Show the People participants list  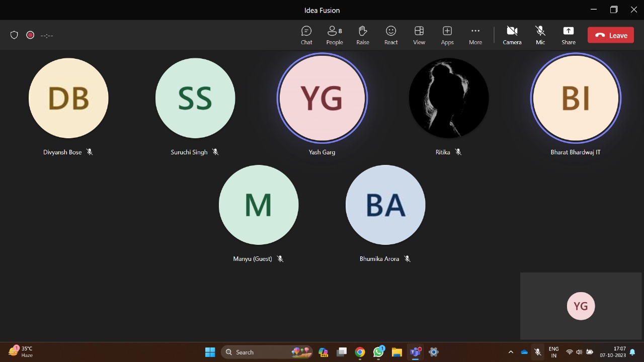334,35
